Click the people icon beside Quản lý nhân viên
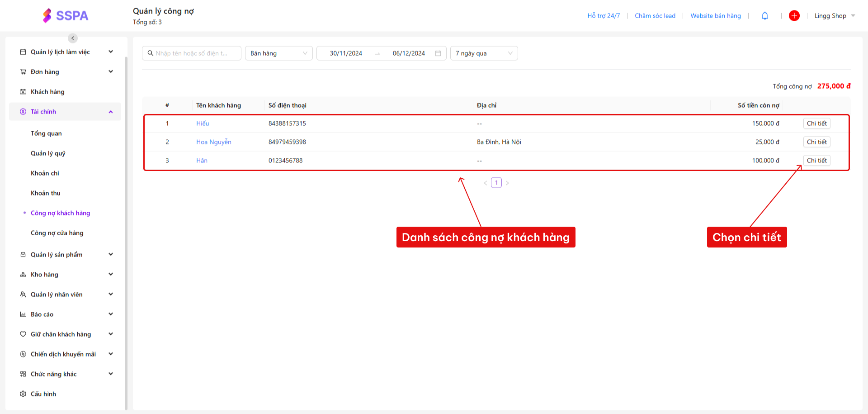 pos(23,295)
